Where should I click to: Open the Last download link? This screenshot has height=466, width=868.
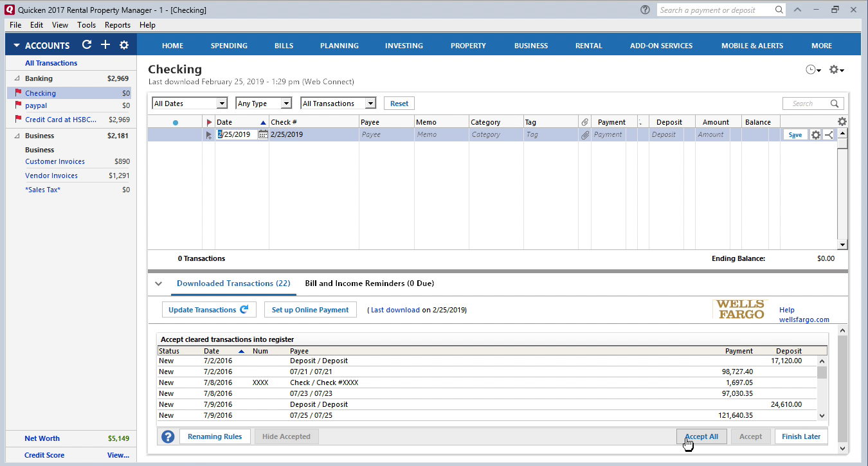(395, 310)
